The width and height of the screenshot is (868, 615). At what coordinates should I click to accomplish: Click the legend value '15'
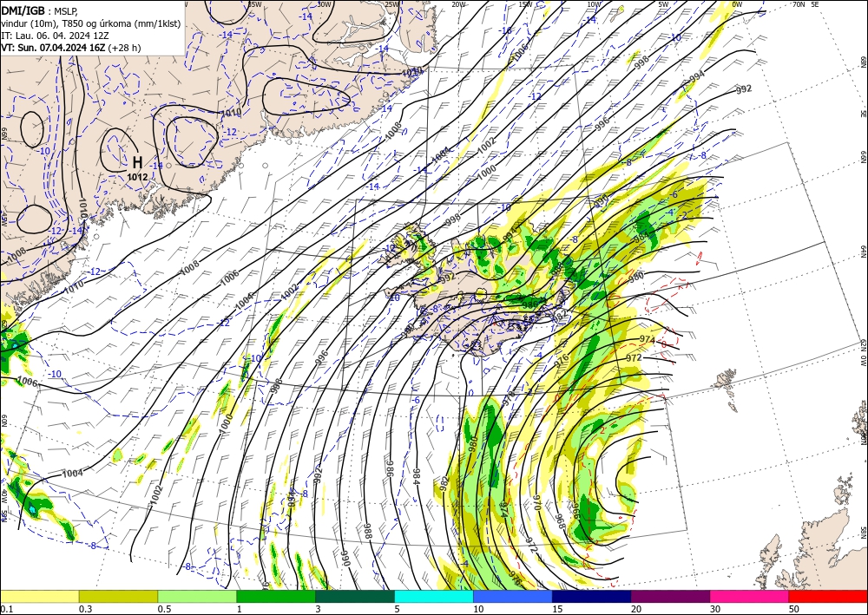[557, 609]
